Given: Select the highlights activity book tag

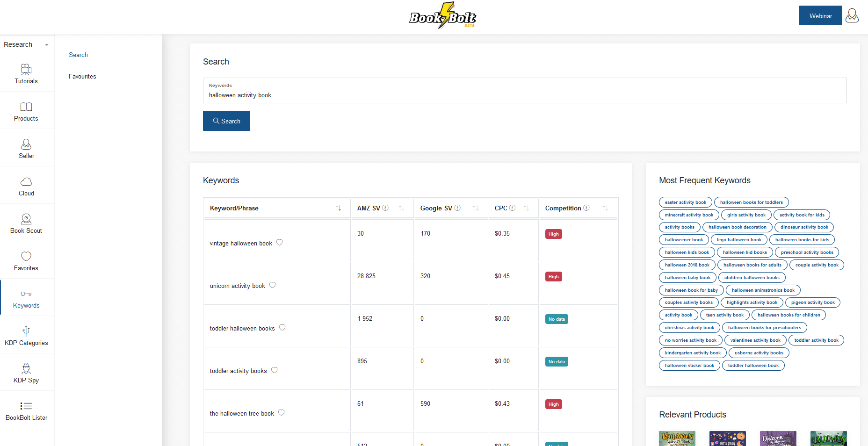Looking at the screenshot, I should click(752, 302).
